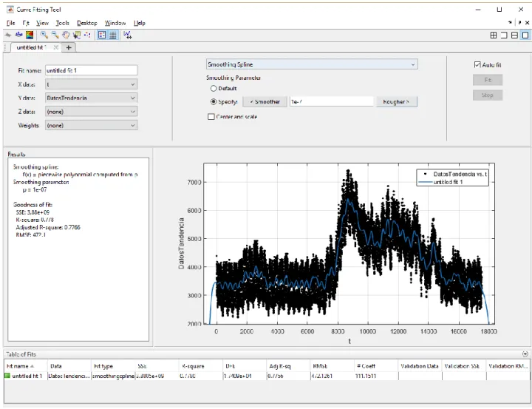Open the Weights dropdown
Viewport: 532px width, 409px height.
[92, 125]
